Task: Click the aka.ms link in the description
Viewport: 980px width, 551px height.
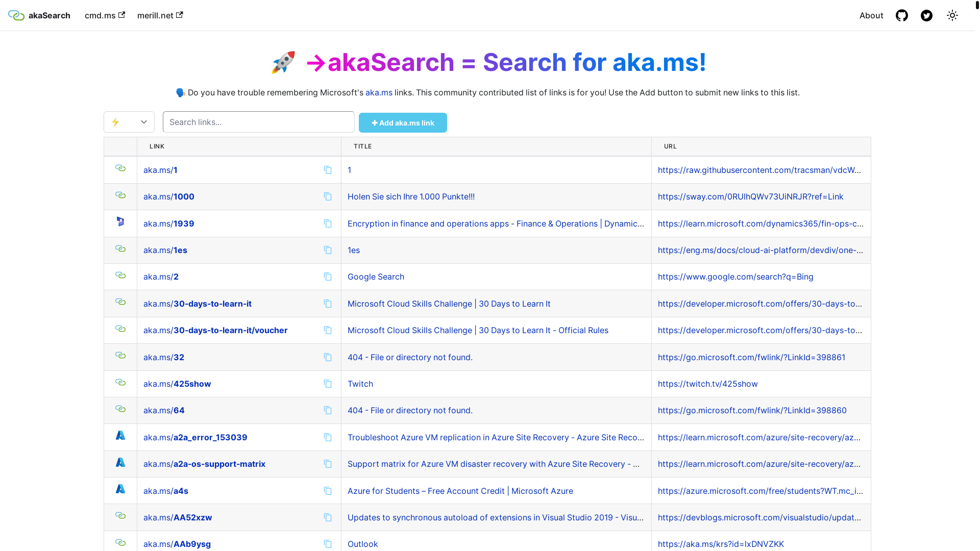Action: point(379,92)
